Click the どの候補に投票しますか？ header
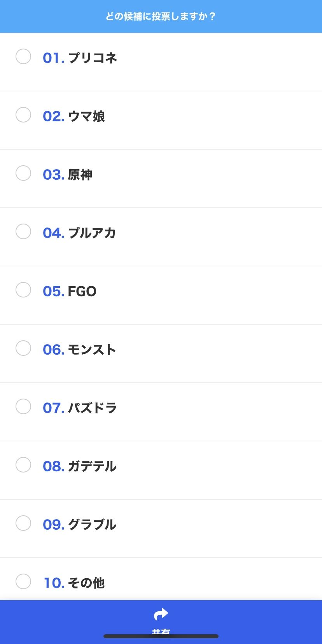 point(161,16)
